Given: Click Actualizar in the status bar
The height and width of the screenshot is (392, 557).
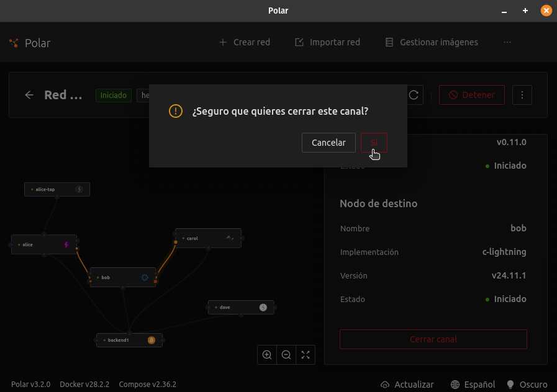Looking at the screenshot, I should coord(407,384).
